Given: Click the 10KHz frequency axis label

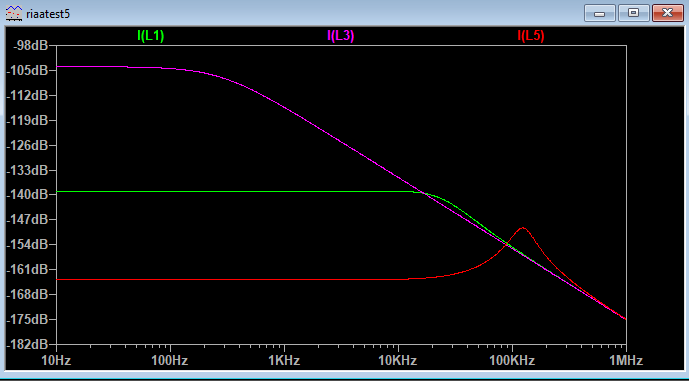Looking at the screenshot, I should tap(398, 361).
